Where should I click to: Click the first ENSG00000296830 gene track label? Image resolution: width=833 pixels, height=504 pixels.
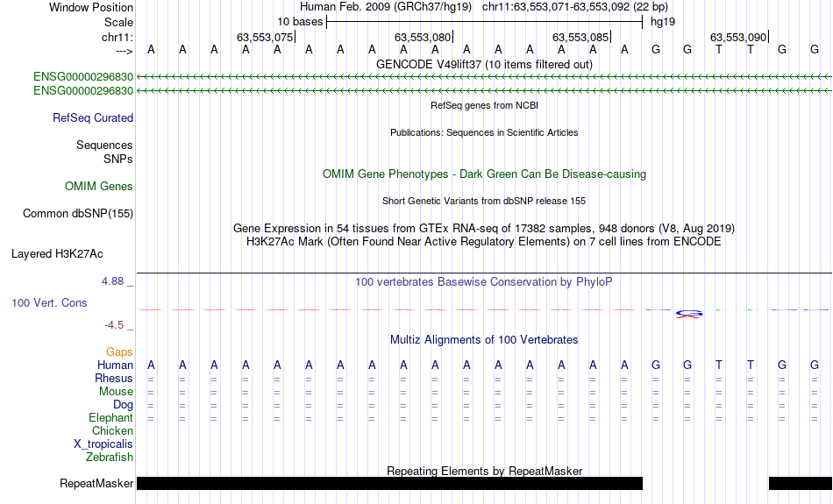tap(83, 77)
